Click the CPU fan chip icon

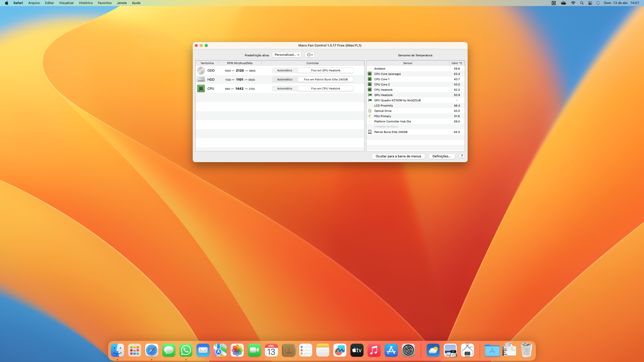[x=201, y=88]
